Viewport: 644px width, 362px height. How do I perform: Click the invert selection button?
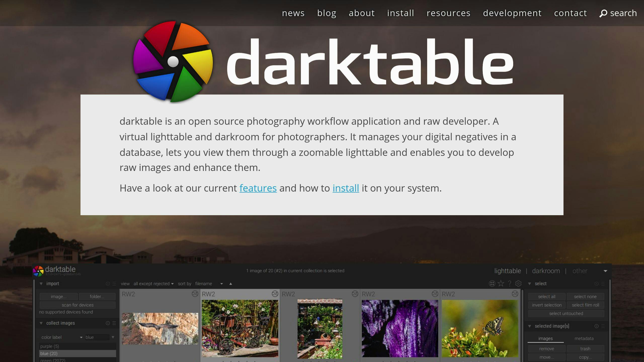point(547,305)
